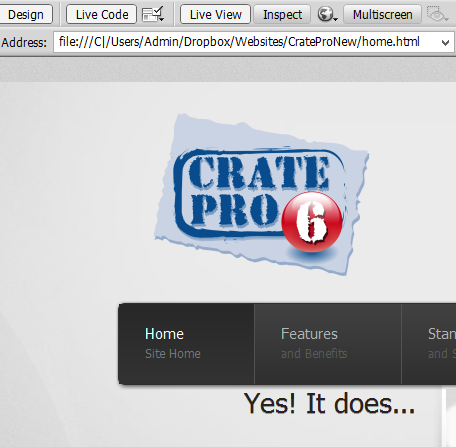
Task: Open the Visual Aids eye icon
Action: [438, 14]
